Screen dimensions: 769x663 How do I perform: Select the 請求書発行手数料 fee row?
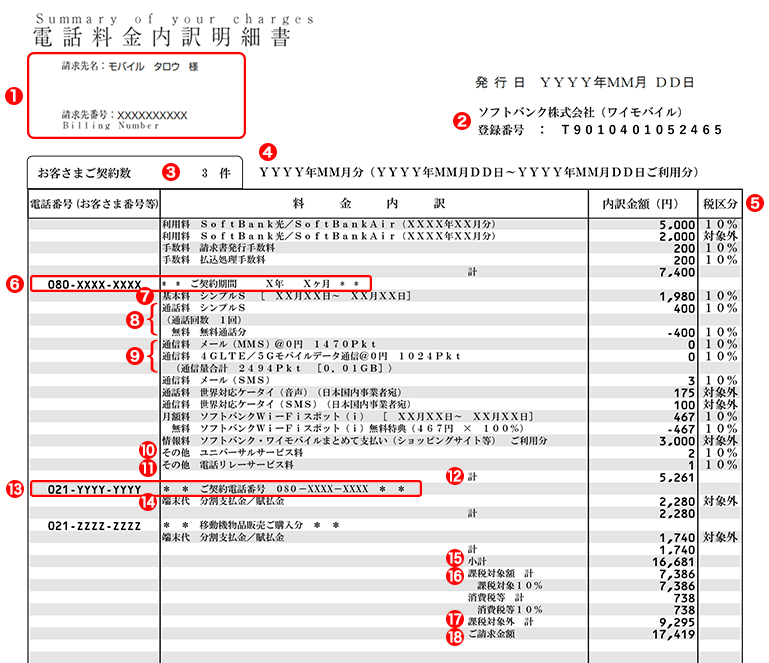(219, 248)
